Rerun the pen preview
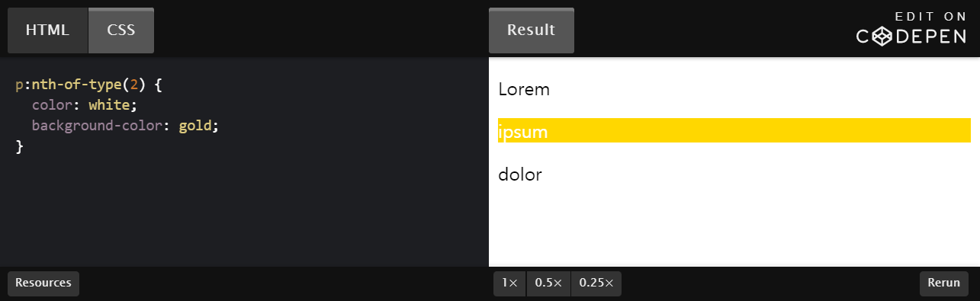The width and height of the screenshot is (980, 301). pyautogui.click(x=944, y=283)
